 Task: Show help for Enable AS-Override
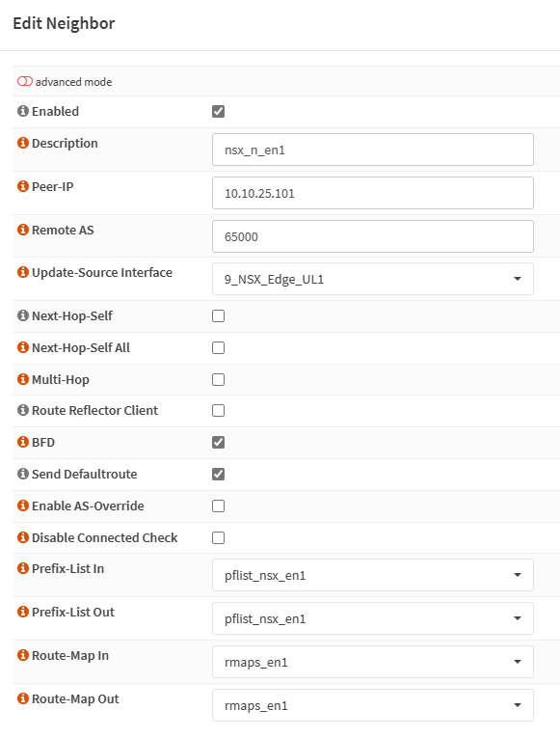[x=23, y=506]
